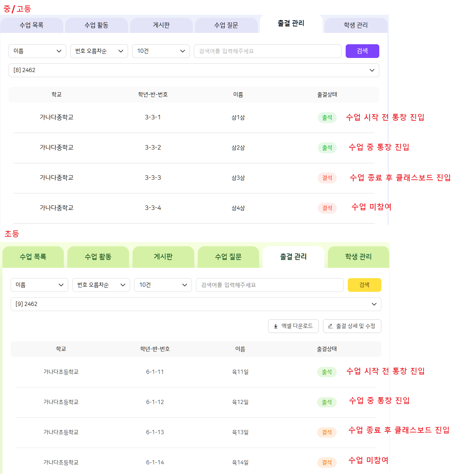Open the top 10건 page-size dropdown
461x476 pixels.
[161, 51]
